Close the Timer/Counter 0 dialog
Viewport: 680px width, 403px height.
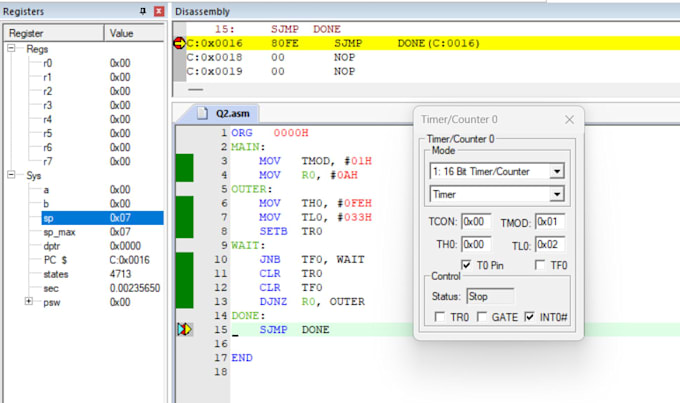pos(569,120)
